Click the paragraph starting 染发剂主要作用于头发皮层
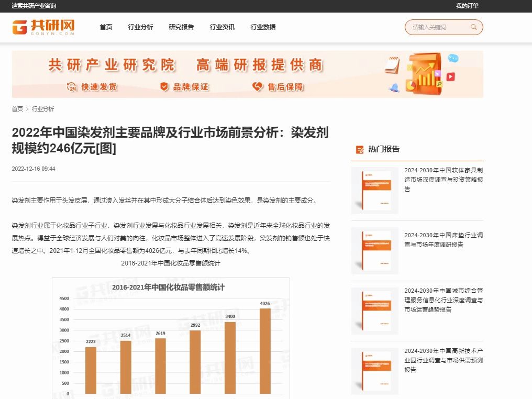532x399 pixels. [x=165, y=201]
